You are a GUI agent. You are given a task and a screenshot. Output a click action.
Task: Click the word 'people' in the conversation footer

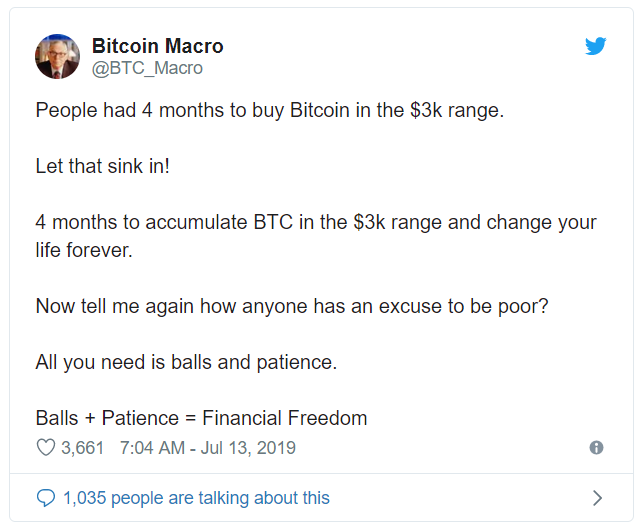pos(136,499)
